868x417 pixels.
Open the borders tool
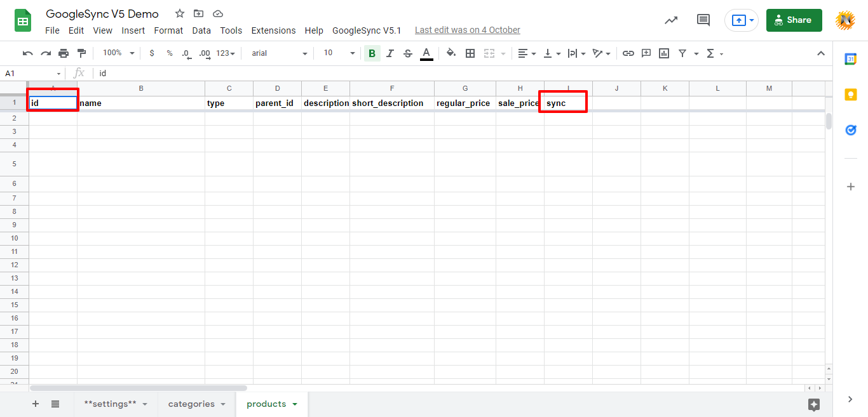pyautogui.click(x=470, y=53)
